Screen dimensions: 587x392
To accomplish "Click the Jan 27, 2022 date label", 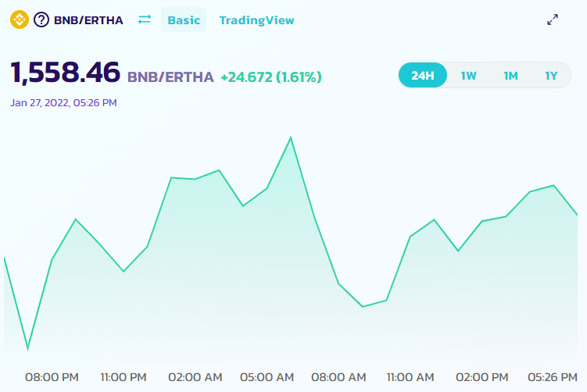I will point(63,102).
